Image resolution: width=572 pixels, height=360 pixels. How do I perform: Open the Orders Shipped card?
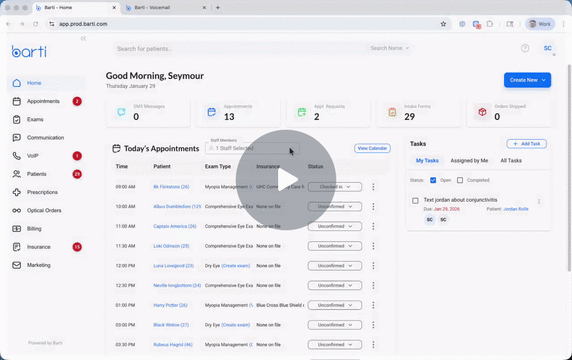pyautogui.click(x=509, y=113)
